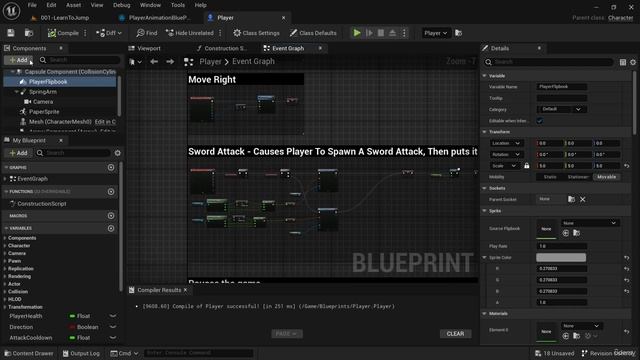Set Mobility to Static
This screenshot has height=360, width=640.
point(550,177)
